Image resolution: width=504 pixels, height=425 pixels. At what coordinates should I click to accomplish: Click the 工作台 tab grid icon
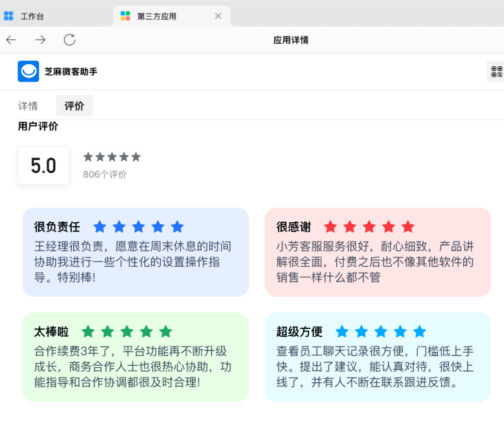click(x=9, y=16)
